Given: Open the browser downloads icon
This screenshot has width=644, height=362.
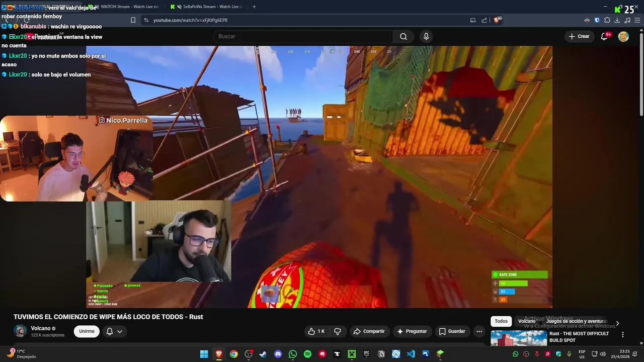Looking at the screenshot, I should tap(617, 20).
